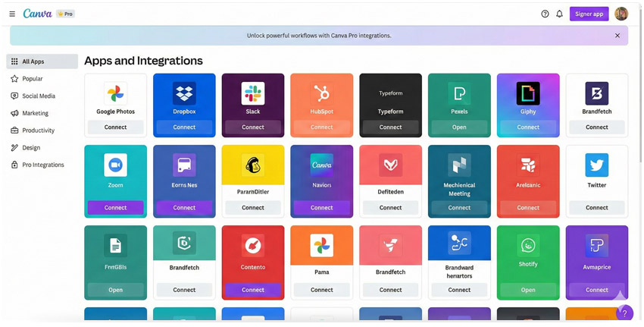Click the HubSpot app icon

pos(321,93)
